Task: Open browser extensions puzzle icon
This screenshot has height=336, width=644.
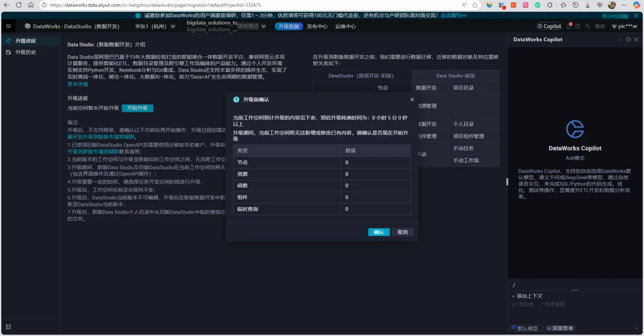Action: coord(550,5)
